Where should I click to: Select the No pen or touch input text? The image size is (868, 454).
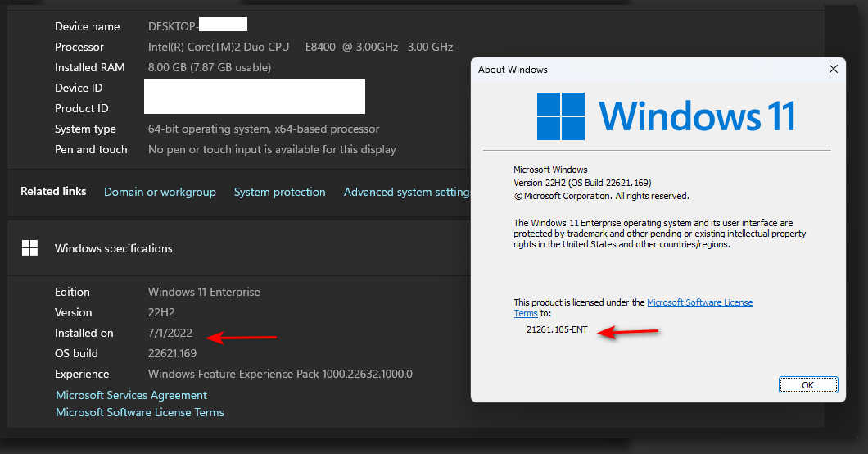click(272, 149)
